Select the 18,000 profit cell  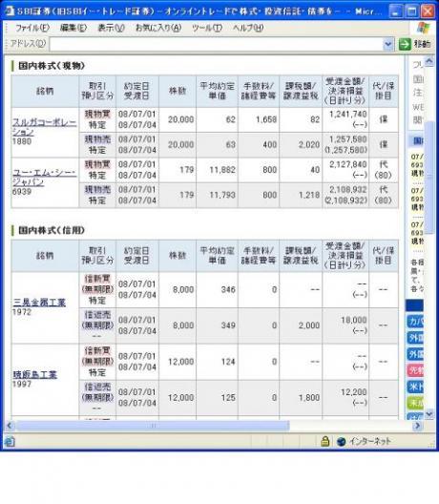pos(345,325)
